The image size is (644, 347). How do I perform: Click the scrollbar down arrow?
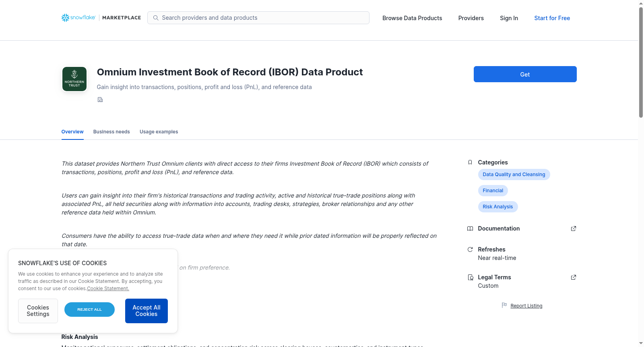(641, 343)
